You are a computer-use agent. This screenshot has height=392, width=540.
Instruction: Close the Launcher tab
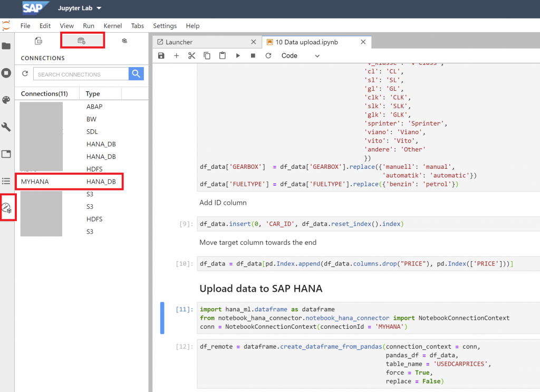[x=254, y=42]
